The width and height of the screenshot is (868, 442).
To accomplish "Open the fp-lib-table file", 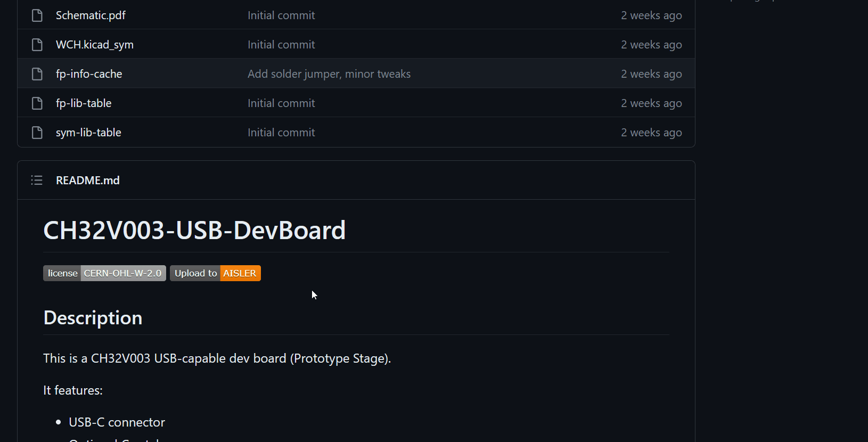I will pos(84,103).
